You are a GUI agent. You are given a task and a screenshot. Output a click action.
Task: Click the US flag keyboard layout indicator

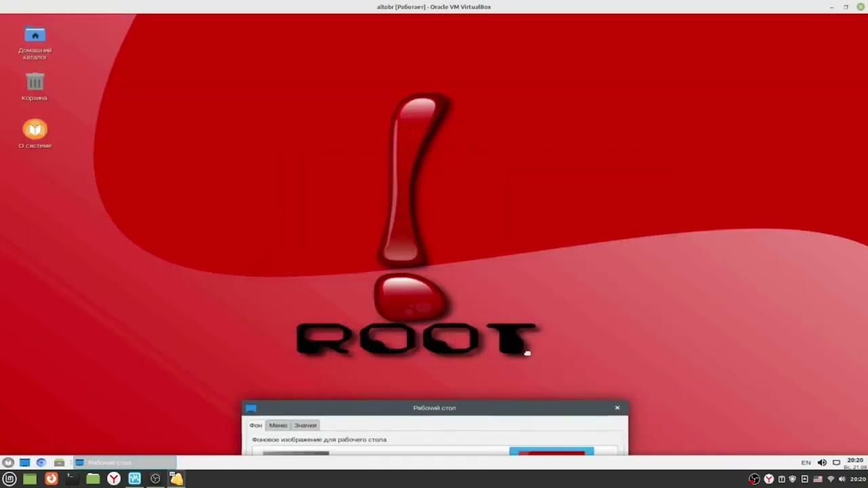(818, 479)
